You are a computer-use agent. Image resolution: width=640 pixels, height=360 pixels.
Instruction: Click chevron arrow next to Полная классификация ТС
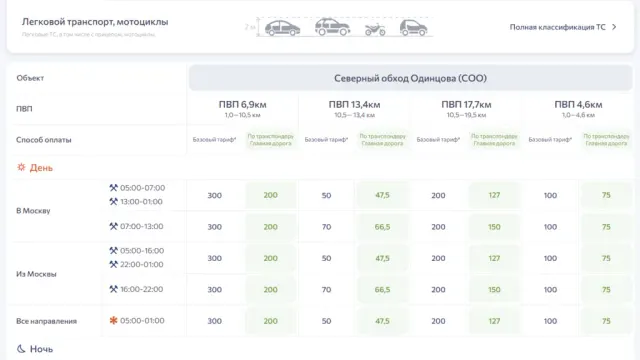[614, 27]
